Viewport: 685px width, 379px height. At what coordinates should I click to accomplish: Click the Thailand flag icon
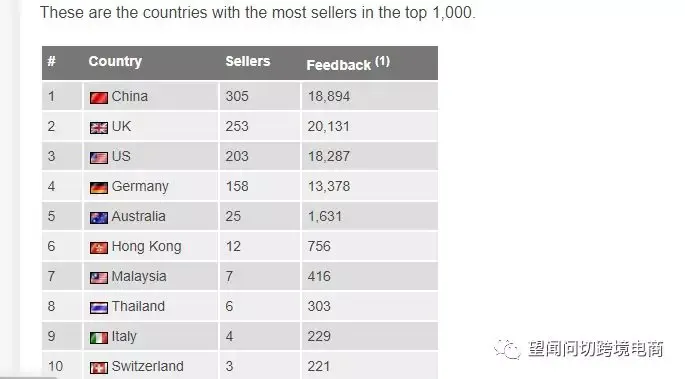99,308
